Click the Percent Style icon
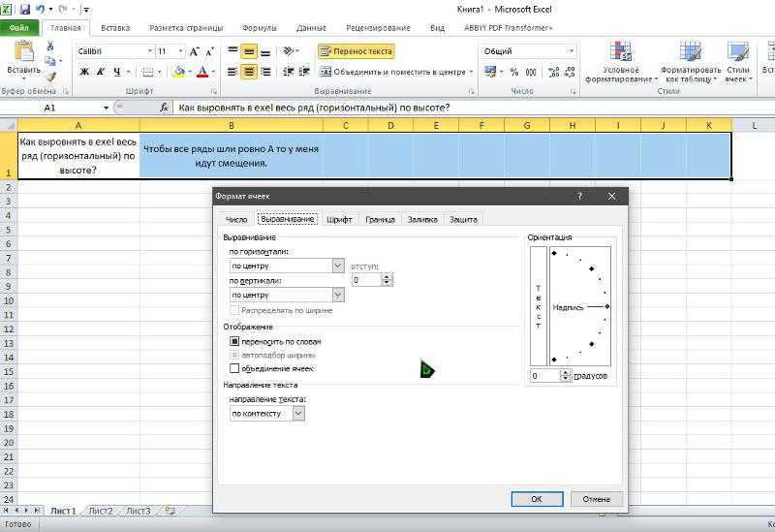This screenshot has width=775, height=532. 514,72
